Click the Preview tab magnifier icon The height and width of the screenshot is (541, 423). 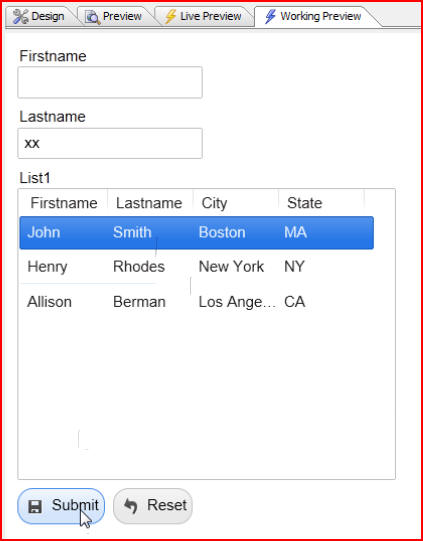coord(92,17)
